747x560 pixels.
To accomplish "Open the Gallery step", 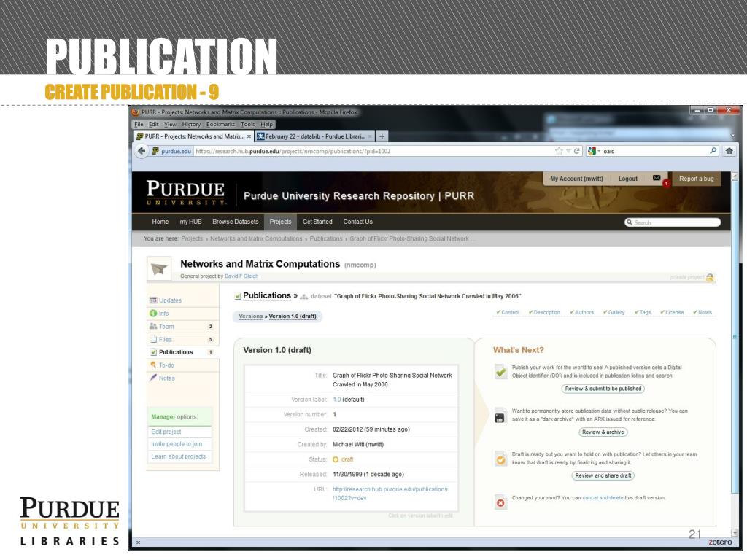I will (x=614, y=312).
